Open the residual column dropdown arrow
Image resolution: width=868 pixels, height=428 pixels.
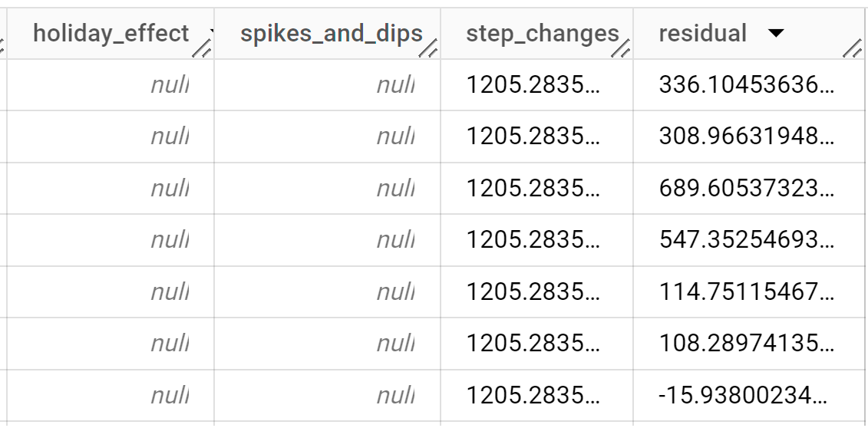click(776, 34)
